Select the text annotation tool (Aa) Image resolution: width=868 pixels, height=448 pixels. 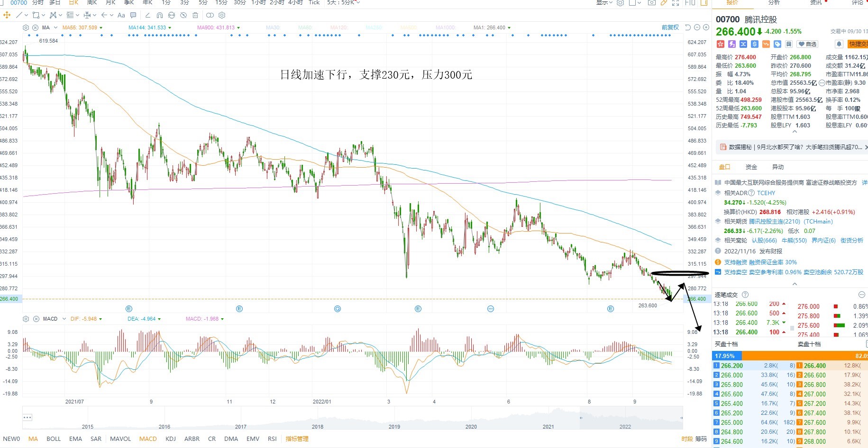[121, 15]
